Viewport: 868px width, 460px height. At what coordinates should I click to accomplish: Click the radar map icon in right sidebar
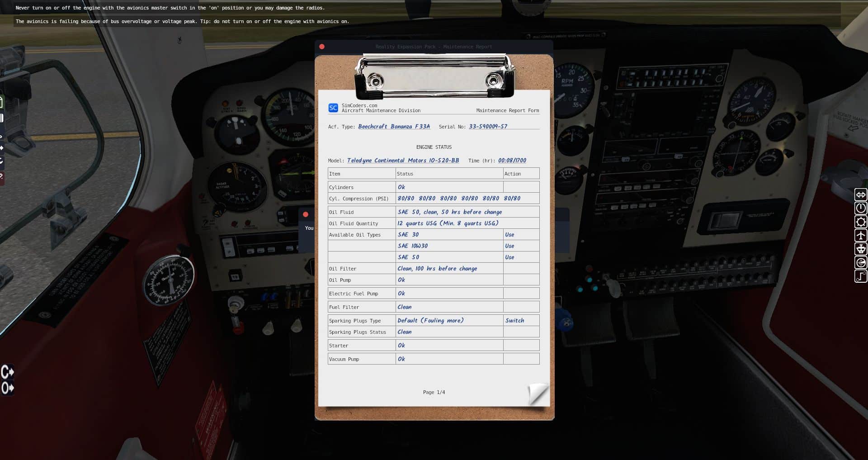pyautogui.click(x=860, y=262)
